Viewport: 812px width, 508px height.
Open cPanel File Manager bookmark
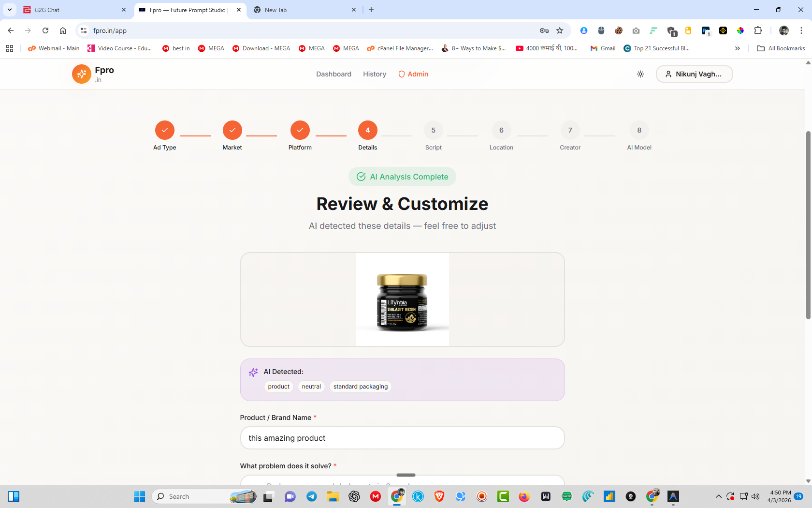400,48
